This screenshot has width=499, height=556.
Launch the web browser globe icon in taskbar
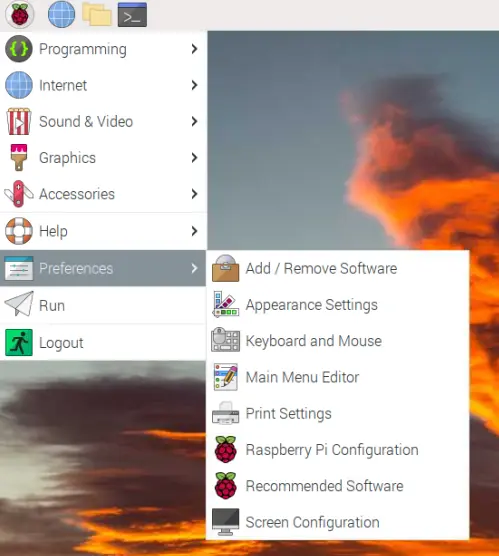tap(61, 15)
